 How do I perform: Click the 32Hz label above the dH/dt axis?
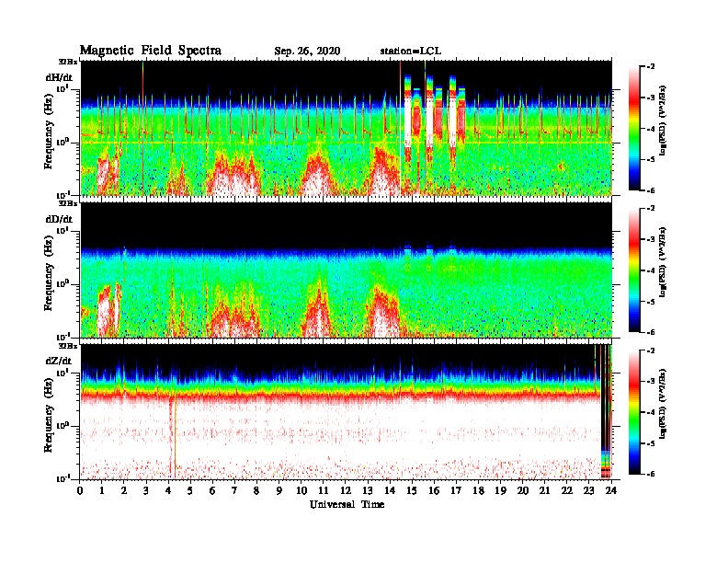point(67,61)
